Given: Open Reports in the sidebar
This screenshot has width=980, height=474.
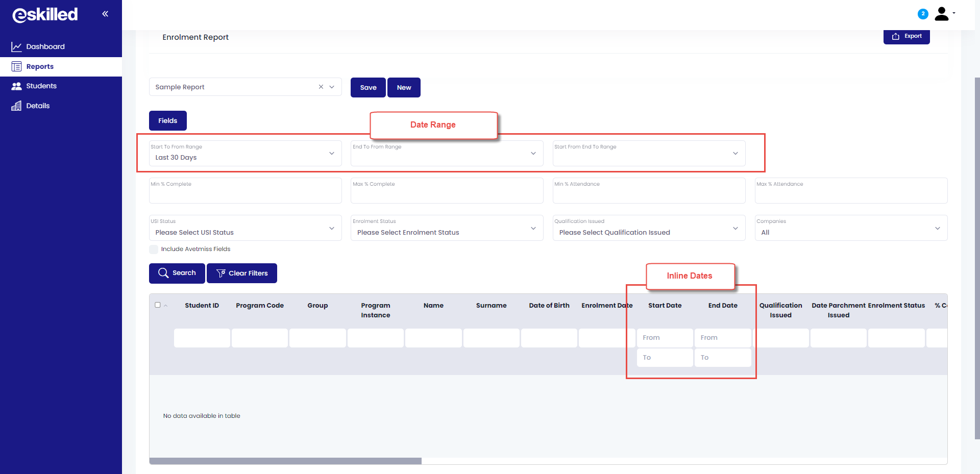Looking at the screenshot, I should 40,67.
